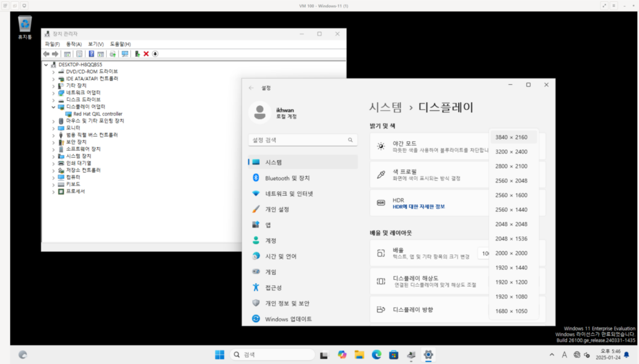Choose 2560 × 1440 from resolution list

(x=511, y=209)
